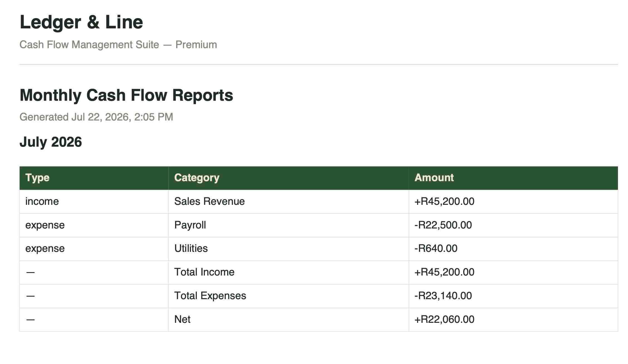Click the Category column header
The height and width of the screenshot is (364, 628).
[289, 178]
